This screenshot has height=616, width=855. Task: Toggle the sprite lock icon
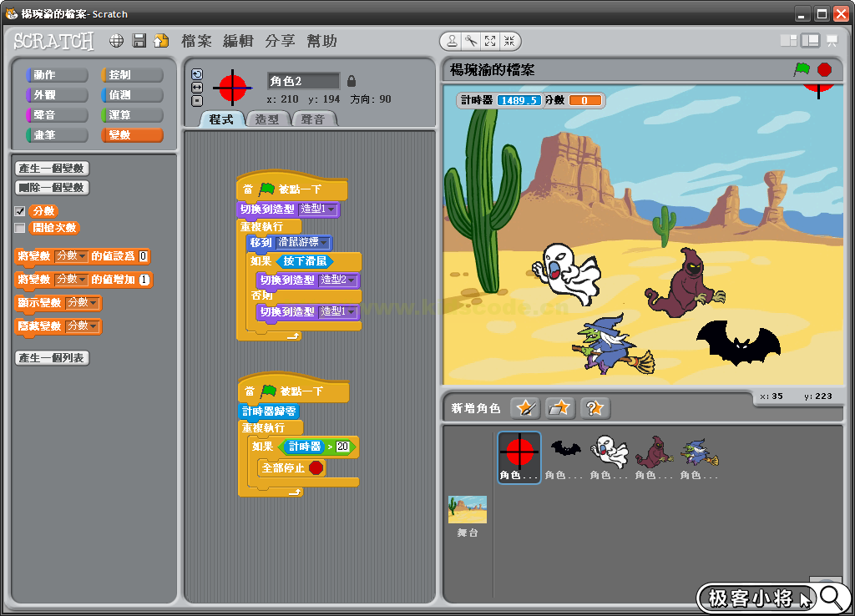352,81
